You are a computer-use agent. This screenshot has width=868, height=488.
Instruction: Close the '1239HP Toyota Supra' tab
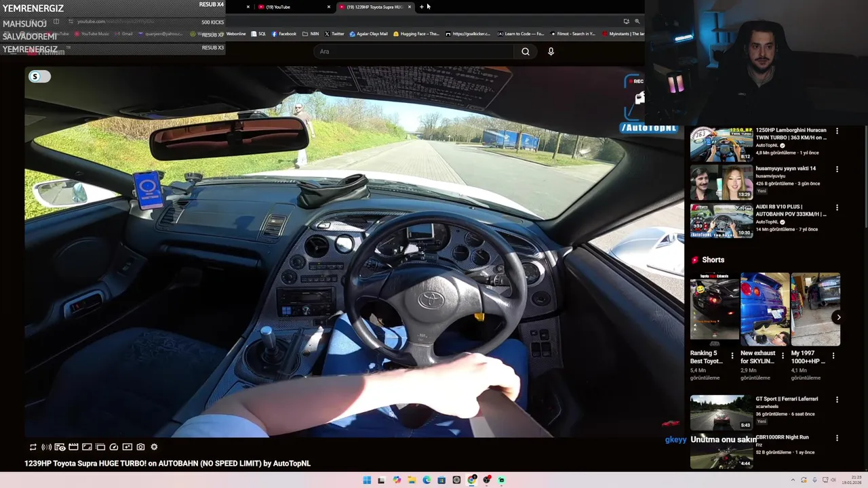click(409, 7)
